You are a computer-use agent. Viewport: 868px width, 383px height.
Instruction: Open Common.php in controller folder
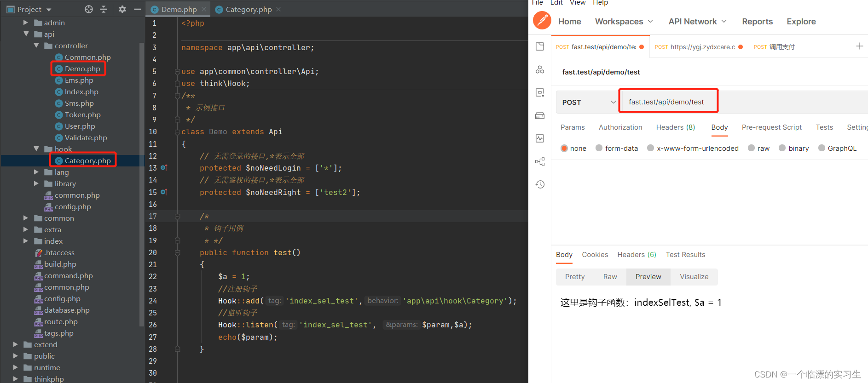click(87, 57)
